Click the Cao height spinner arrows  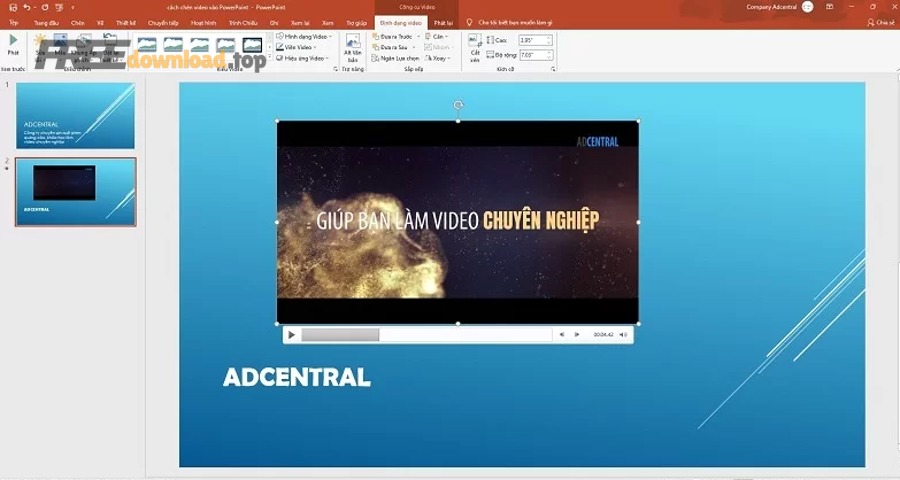(549, 40)
